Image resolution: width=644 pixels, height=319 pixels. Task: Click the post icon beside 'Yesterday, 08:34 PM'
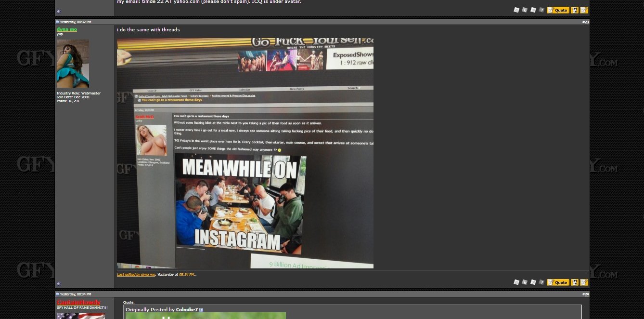pos(57,294)
